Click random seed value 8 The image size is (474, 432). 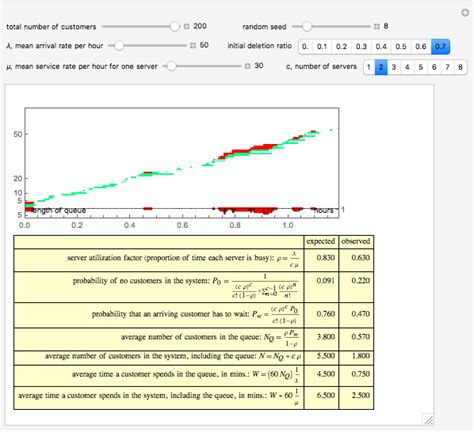[386, 26]
